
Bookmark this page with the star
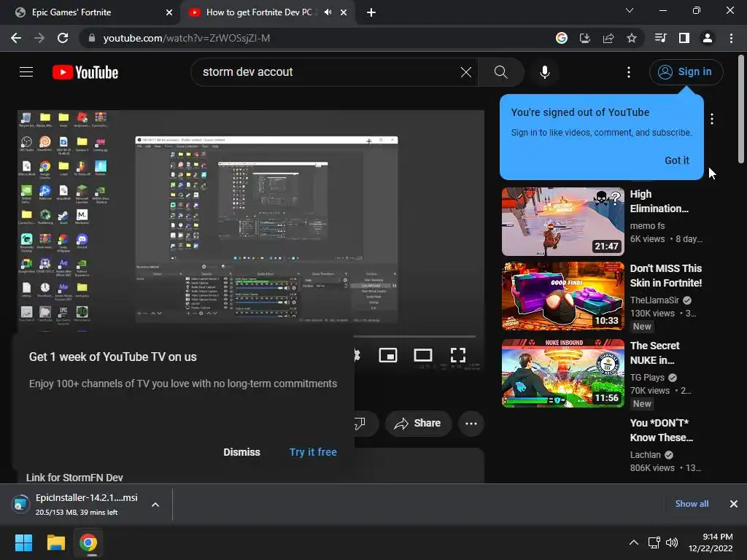[x=631, y=38]
